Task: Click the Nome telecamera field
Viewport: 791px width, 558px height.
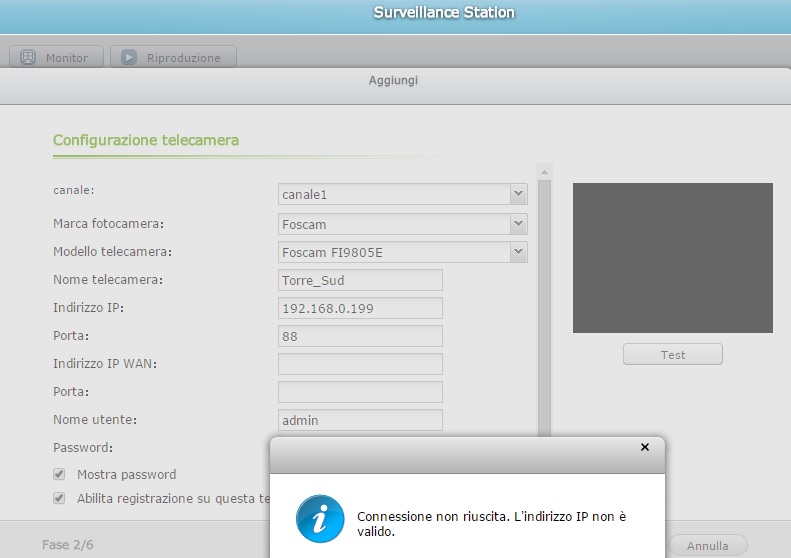Action: pyautogui.click(x=360, y=280)
